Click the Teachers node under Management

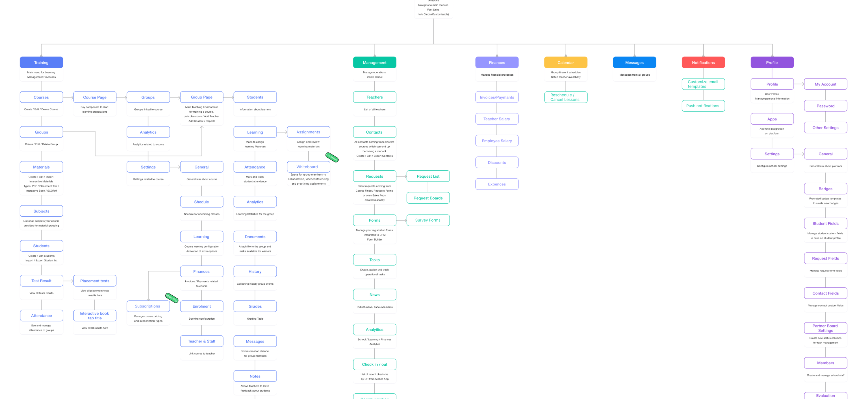(x=374, y=97)
